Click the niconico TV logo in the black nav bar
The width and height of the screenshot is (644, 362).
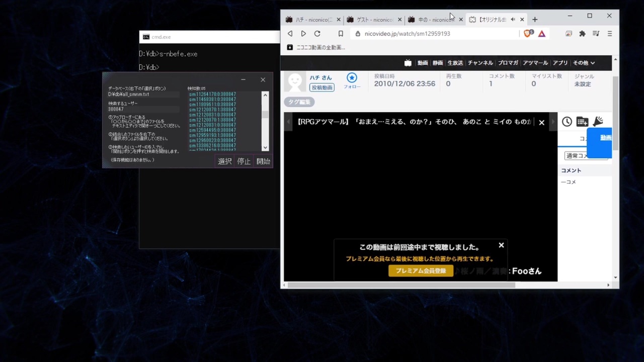tap(408, 63)
